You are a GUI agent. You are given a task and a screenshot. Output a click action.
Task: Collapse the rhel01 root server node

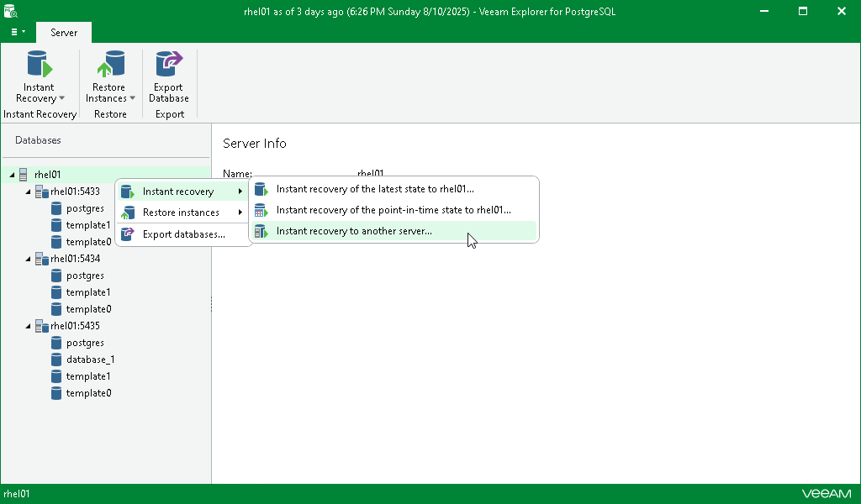point(12,175)
